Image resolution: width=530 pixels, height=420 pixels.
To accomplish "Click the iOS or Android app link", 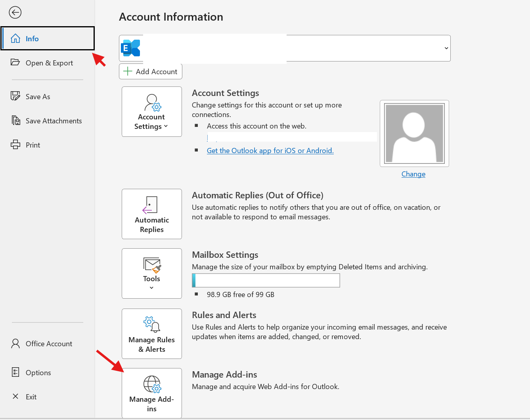I will point(270,151).
